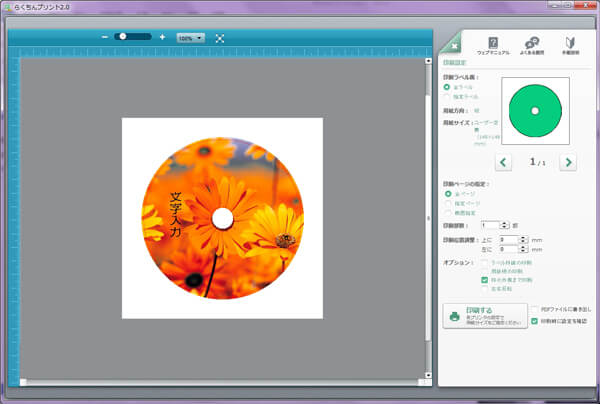Click the 用紙方向 orientation value link
600x404 pixels.
[477, 111]
